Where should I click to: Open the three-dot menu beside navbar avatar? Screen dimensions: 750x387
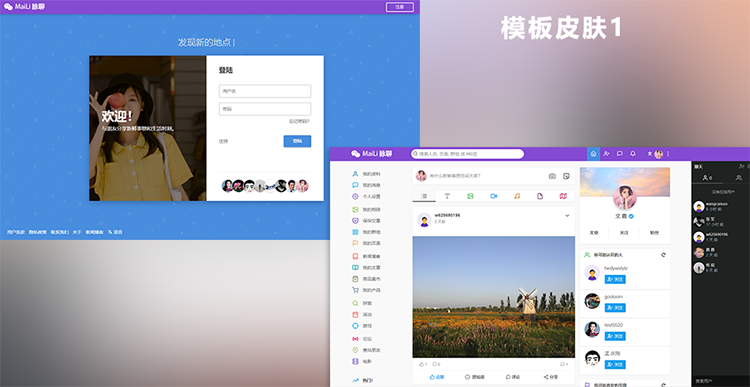(x=668, y=154)
